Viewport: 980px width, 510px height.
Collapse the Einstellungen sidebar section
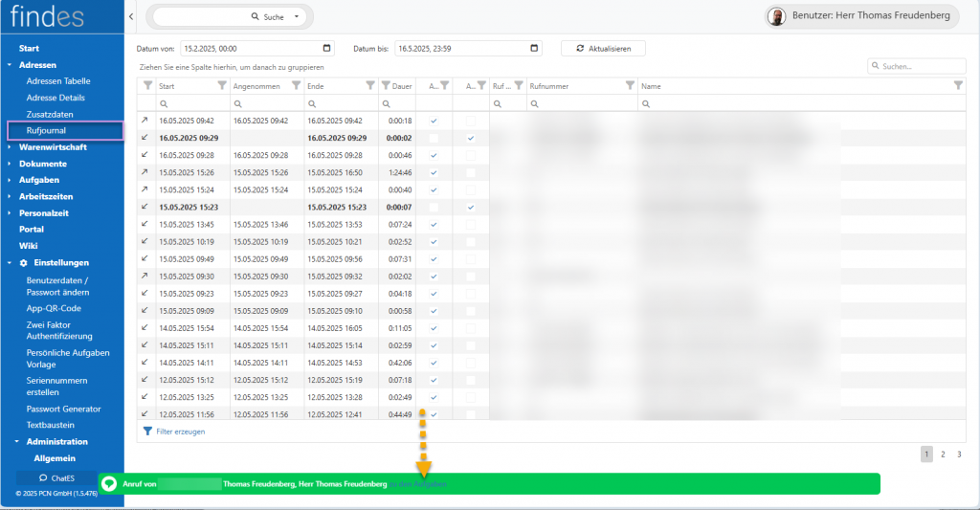60,262
